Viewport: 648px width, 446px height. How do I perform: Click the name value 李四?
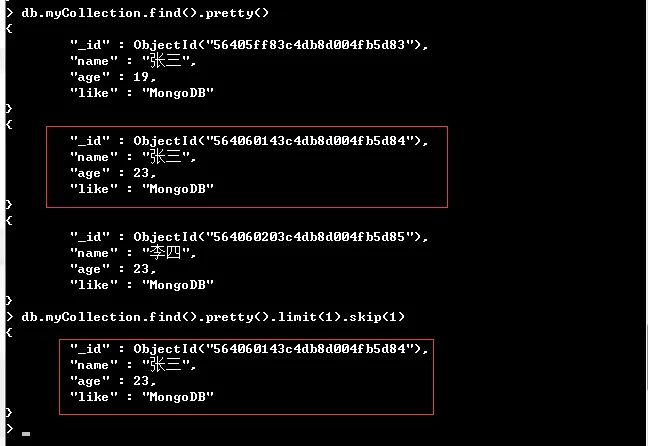click(165, 252)
